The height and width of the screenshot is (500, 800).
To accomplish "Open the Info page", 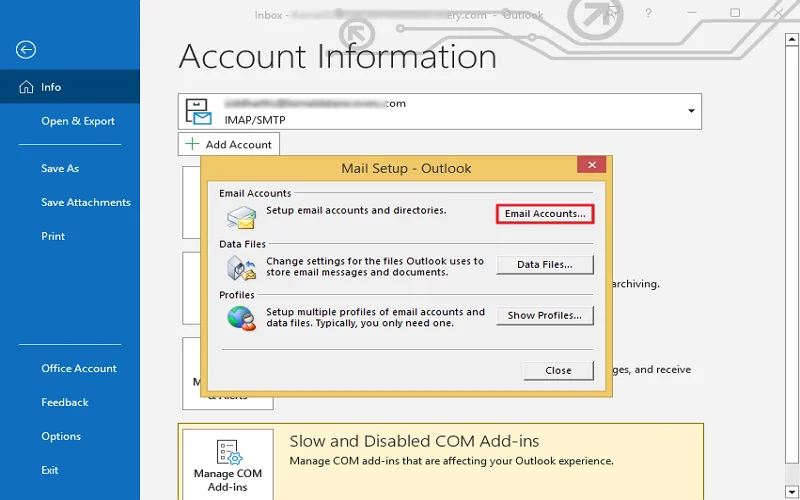I will tap(70, 87).
